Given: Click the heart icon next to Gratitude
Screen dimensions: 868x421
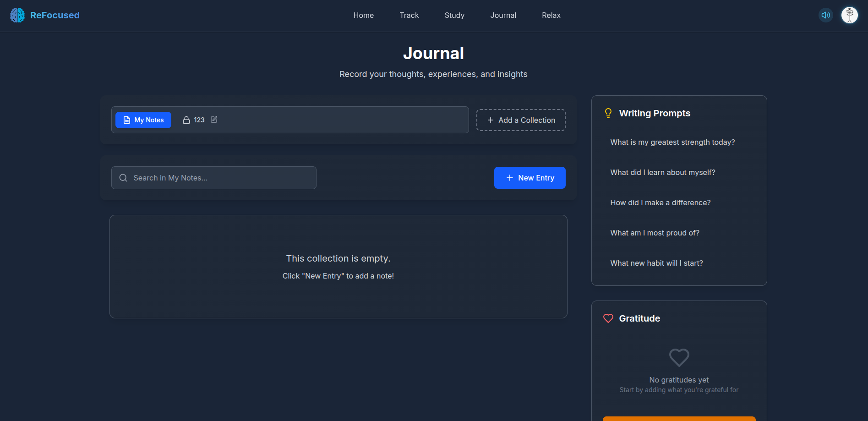Looking at the screenshot, I should (x=608, y=318).
